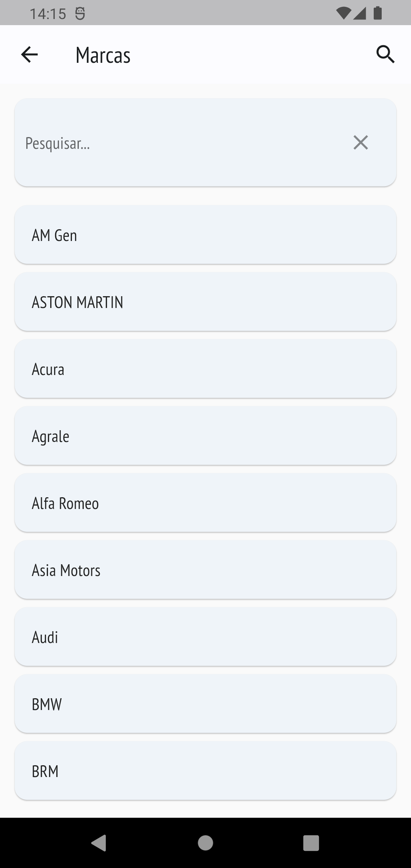Open search via magnifying glass icon

click(385, 54)
